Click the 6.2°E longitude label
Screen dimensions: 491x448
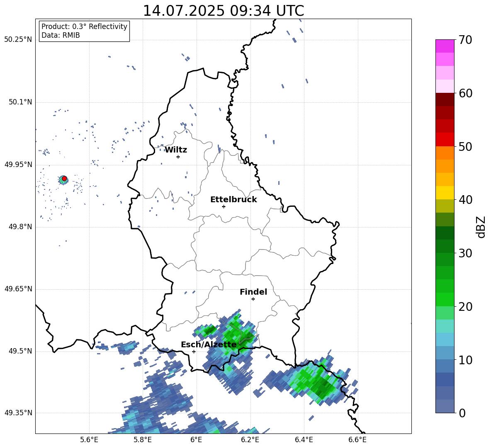pos(250,440)
